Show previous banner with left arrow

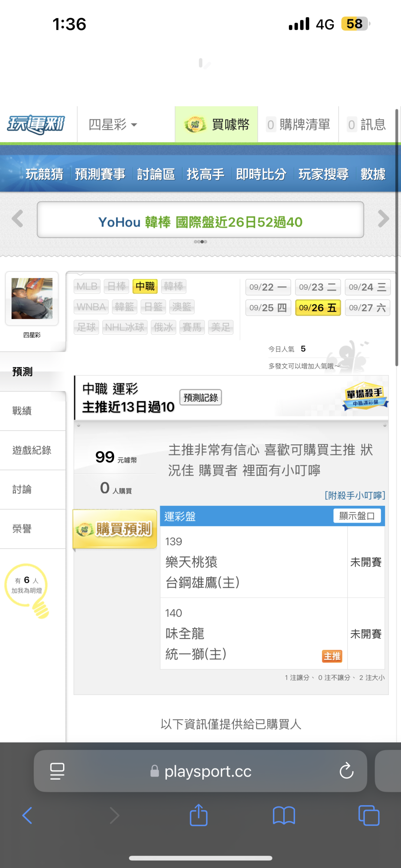(x=17, y=218)
